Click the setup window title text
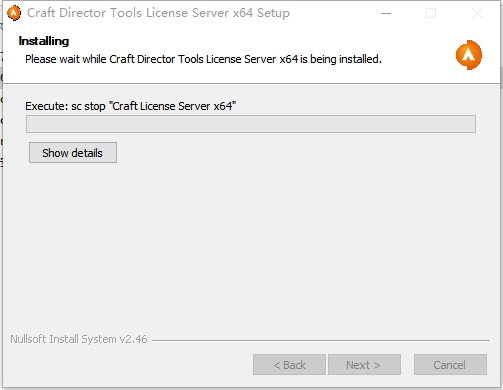 tap(158, 13)
